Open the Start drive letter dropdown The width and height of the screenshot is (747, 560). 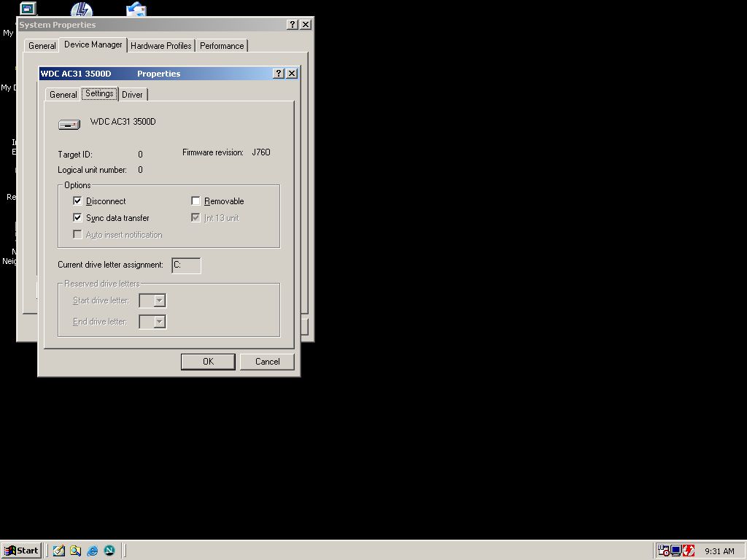[x=160, y=300]
